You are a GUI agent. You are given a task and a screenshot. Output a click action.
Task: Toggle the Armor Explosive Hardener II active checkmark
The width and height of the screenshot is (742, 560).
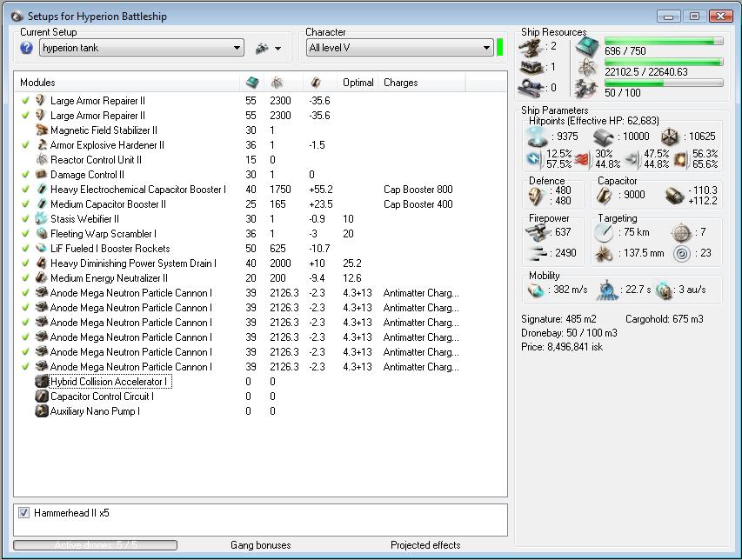pyautogui.click(x=25, y=144)
